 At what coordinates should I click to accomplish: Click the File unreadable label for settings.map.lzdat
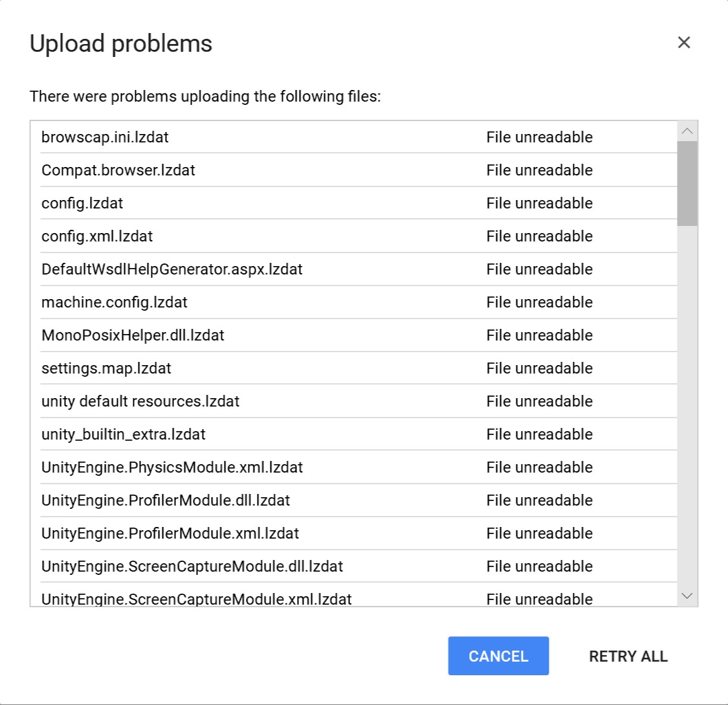click(x=539, y=368)
